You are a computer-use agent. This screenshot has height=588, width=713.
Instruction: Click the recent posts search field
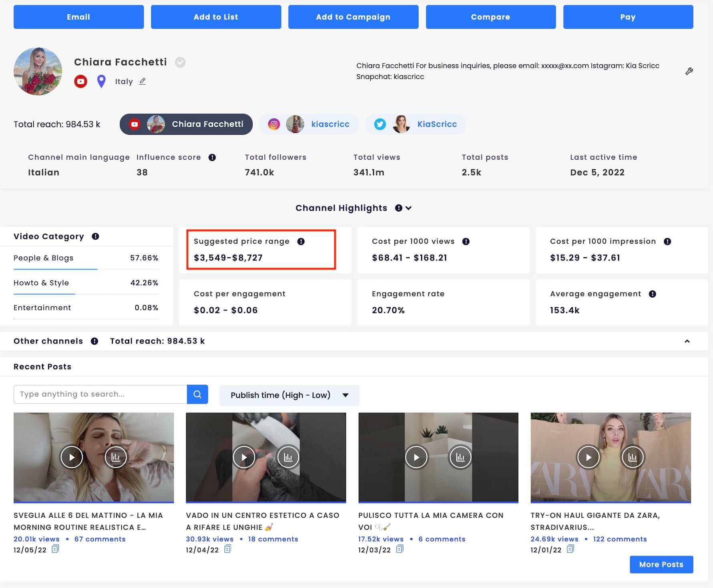[x=100, y=394]
